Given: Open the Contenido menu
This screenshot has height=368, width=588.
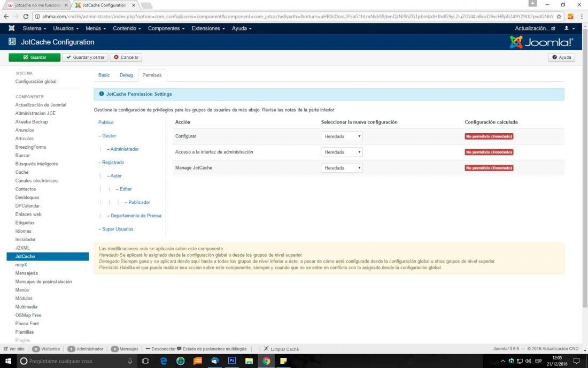Looking at the screenshot, I should click(x=127, y=28).
